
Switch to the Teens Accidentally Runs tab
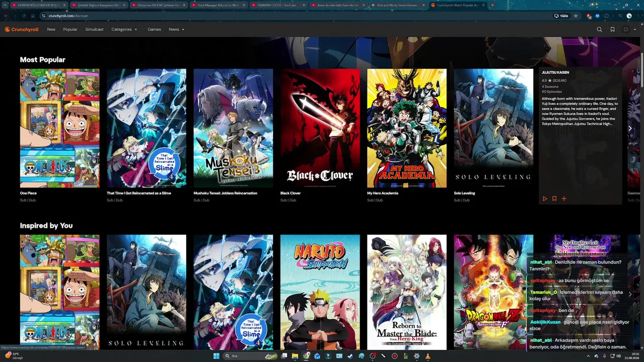pyautogui.click(x=338, y=5)
